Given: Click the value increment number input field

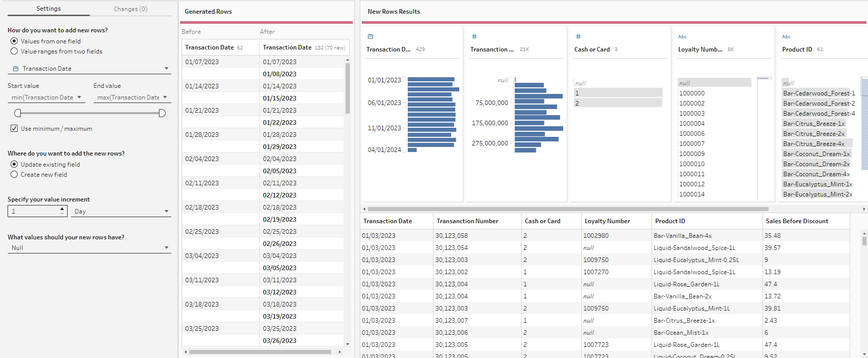Looking at the screenshot, I should 33,212.
